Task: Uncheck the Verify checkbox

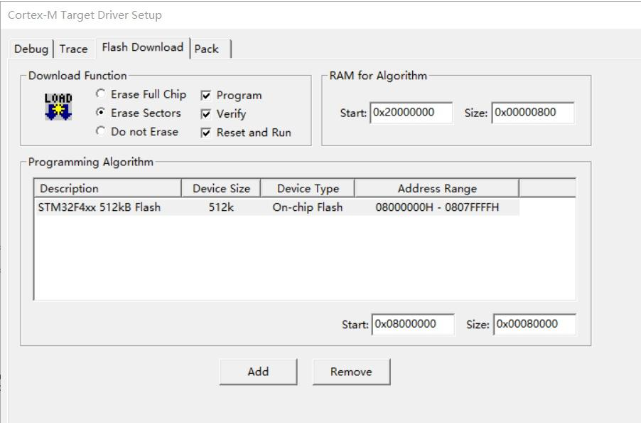Action: (206, 114)
